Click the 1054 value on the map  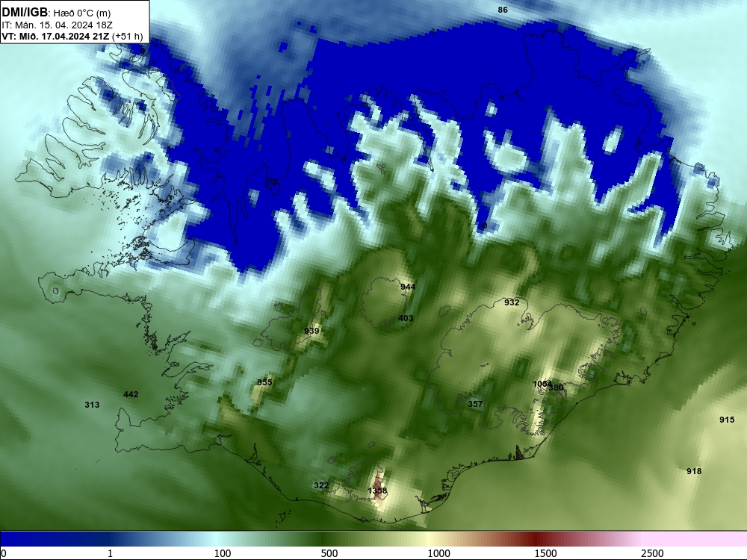pos(541,384)
